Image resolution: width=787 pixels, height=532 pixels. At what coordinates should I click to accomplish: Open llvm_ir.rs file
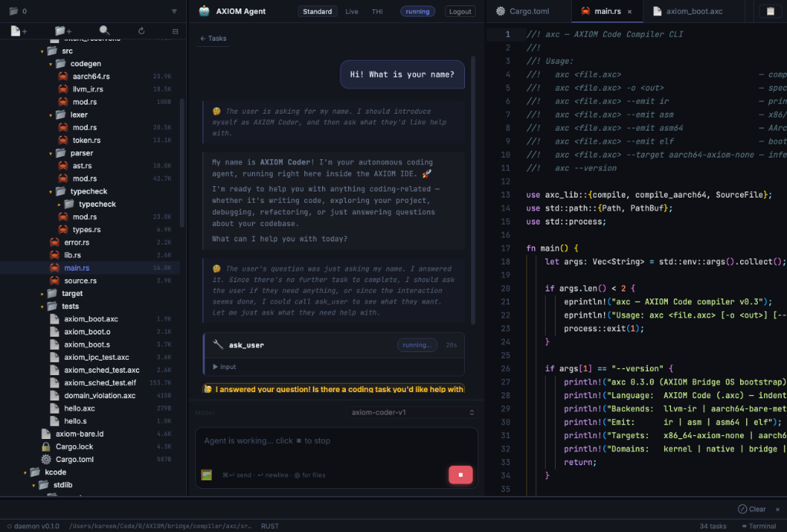88,89
